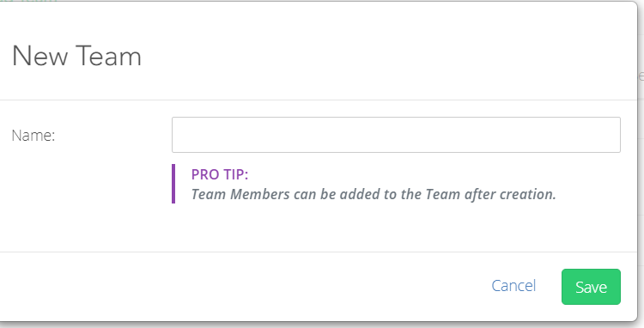
Task: Click the green Save button
Action: 591,287
